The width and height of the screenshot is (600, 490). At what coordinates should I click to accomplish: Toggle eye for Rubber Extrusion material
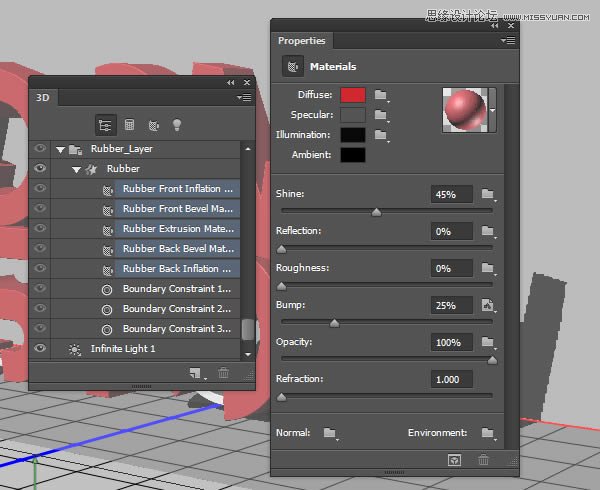tap(40, 228)
